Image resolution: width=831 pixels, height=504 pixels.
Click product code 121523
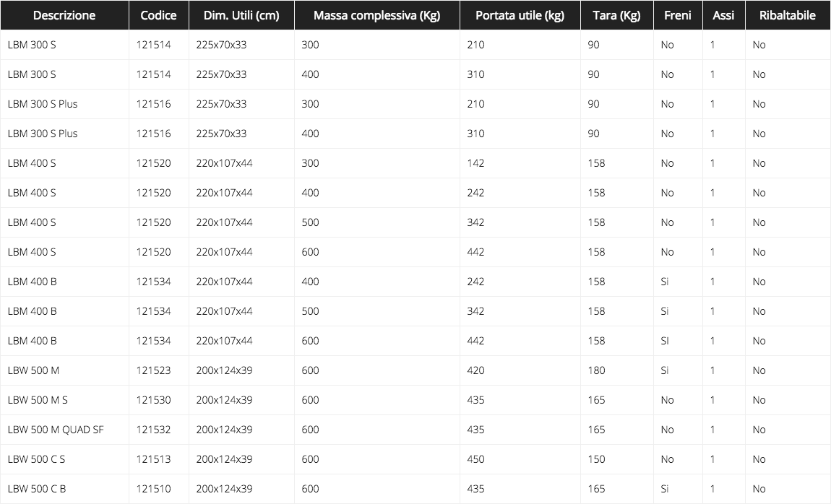(153, 370)
